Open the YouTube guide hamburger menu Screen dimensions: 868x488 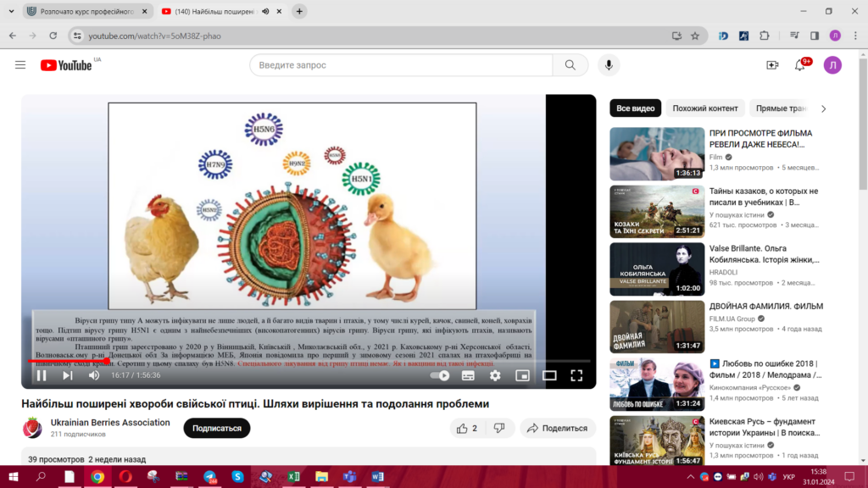(x=20, y=65)
